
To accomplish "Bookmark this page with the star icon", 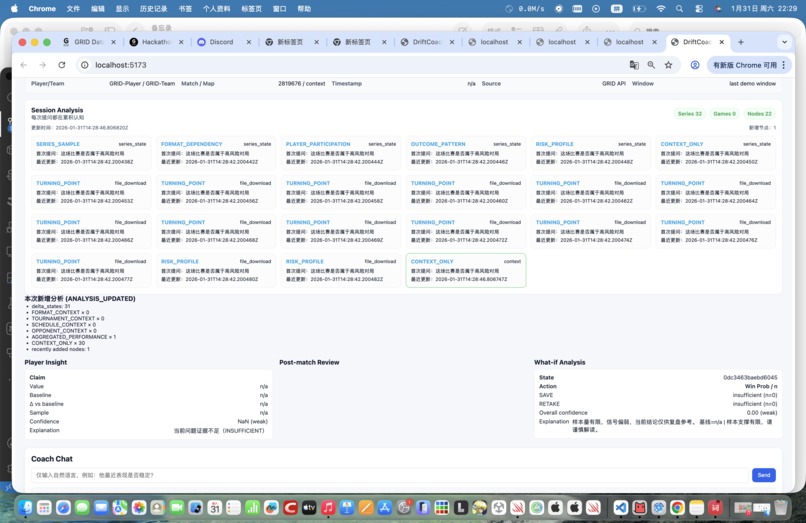I will tap(668, 65).
